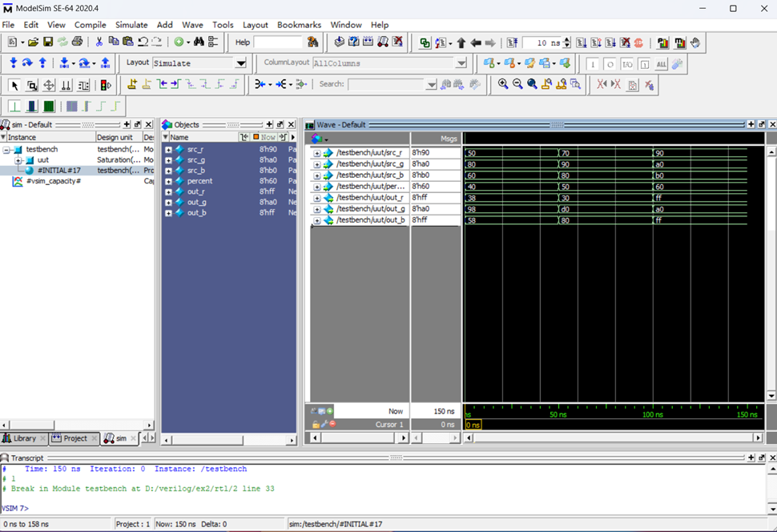Viewport: 777px width, 532px height.
Task: Toggle the blue logic wave format button
Action: click(32, 106)
